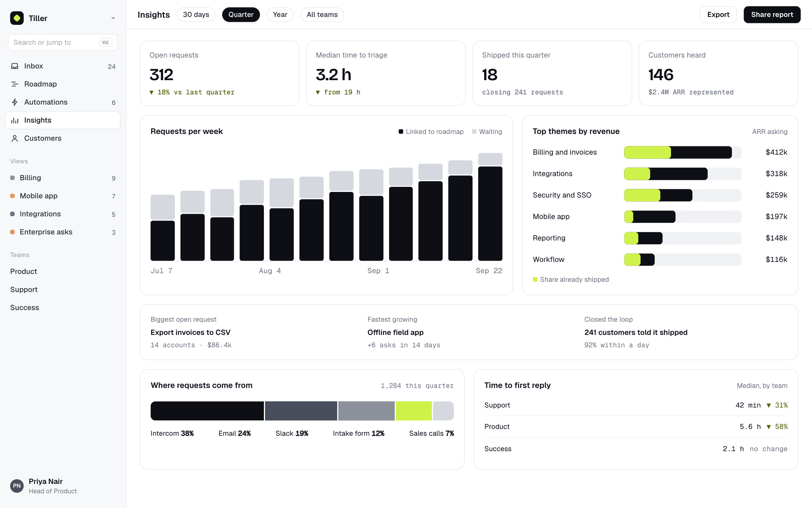Screen dimensions: 812x508
Task: Click the 18% down arrow indicator
Action: pos(151,93)
